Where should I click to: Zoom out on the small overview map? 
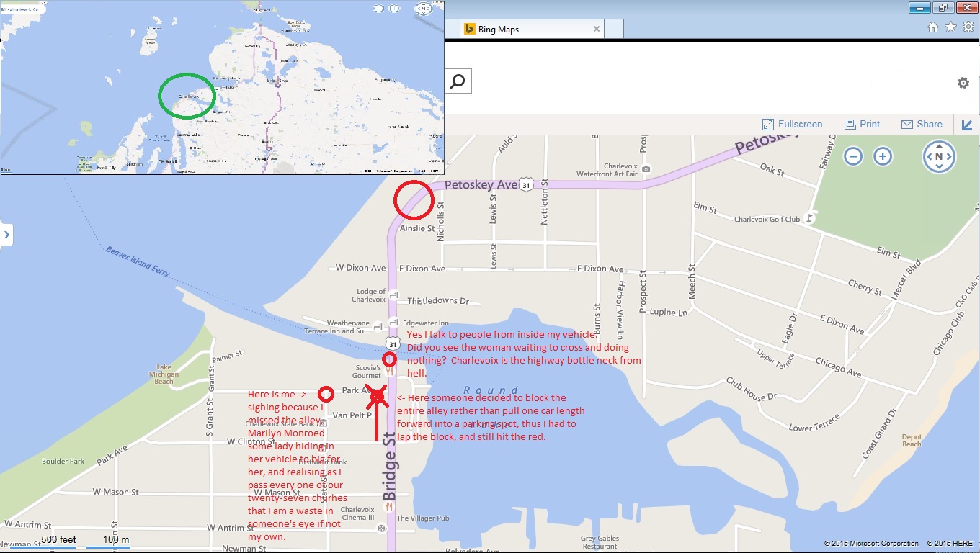380,9
